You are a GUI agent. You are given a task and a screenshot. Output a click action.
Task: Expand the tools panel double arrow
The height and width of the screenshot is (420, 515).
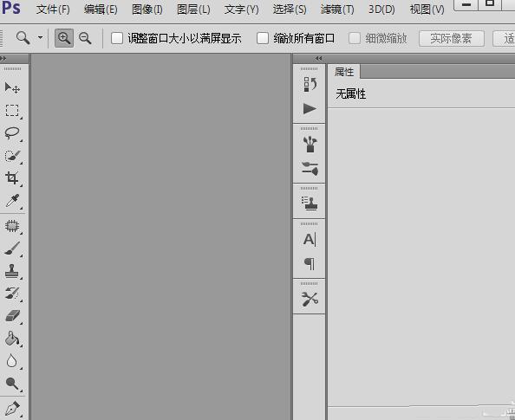point(3,58)
